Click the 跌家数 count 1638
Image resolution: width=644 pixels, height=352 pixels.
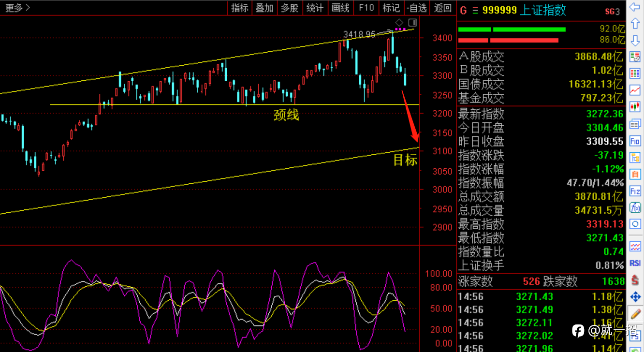[613, 281]
